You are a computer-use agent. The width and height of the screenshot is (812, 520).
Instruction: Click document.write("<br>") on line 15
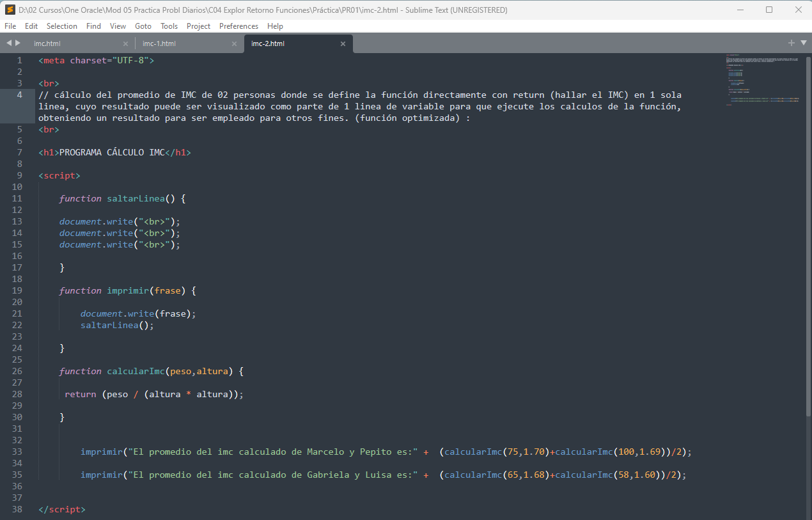(x=120, y=244)
